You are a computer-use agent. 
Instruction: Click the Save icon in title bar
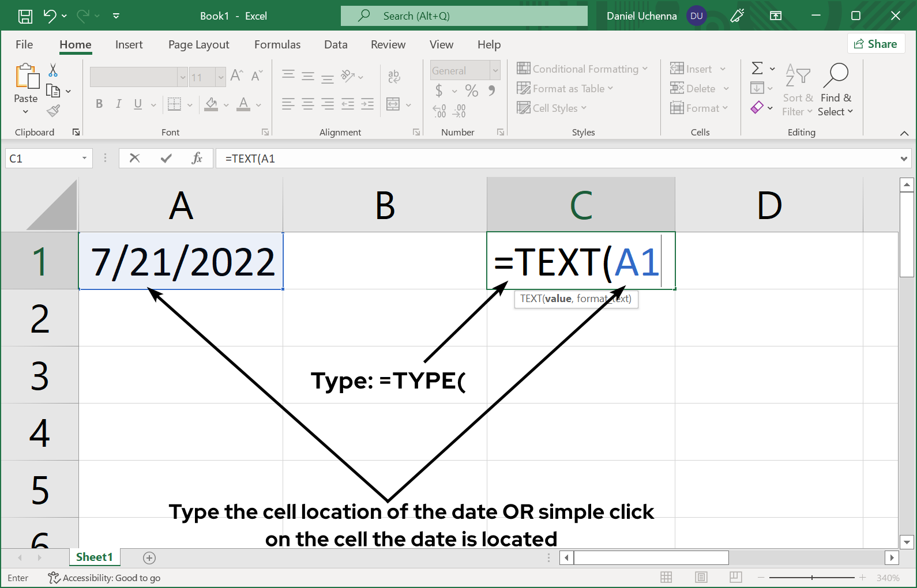point(25,16)
